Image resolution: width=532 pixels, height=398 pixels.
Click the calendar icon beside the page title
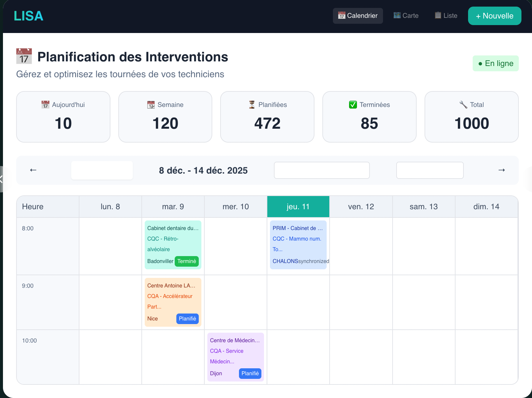point(24,56)
